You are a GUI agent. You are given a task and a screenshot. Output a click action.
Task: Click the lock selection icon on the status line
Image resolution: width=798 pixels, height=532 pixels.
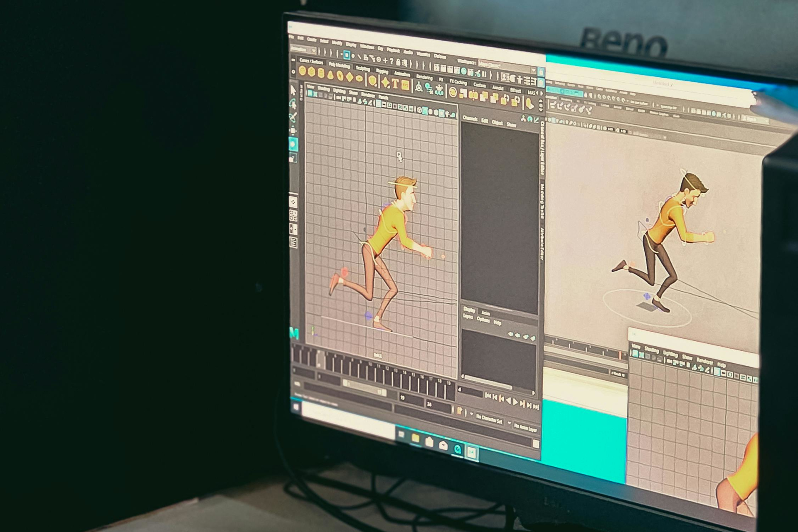tap(398, 62)
